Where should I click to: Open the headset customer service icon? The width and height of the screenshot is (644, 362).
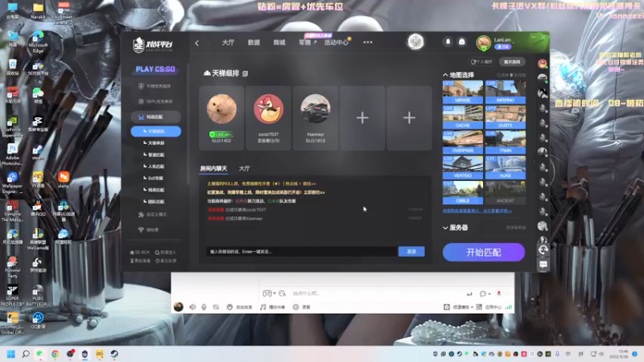tap(543, 249)
